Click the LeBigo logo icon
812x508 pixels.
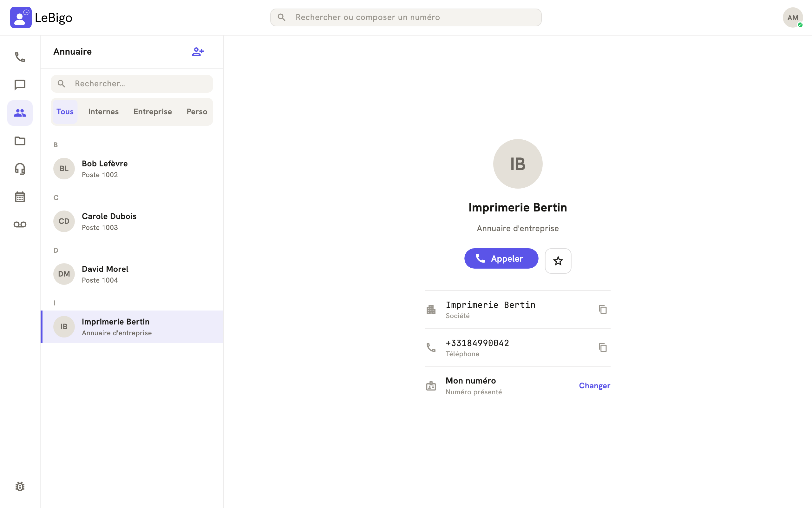[21, 17]
